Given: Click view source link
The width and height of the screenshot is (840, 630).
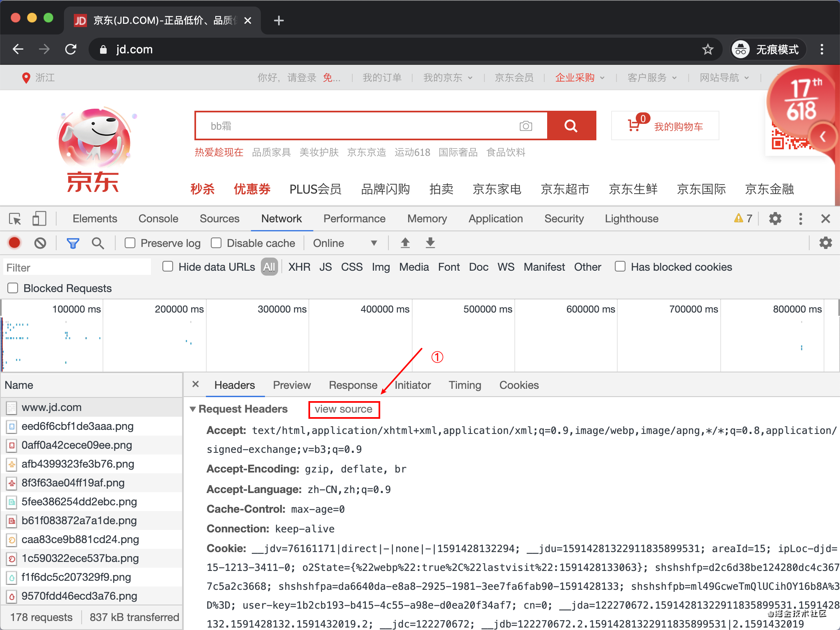Looking at the screenshot, I should pyautogui.click(x=344, y=409).
